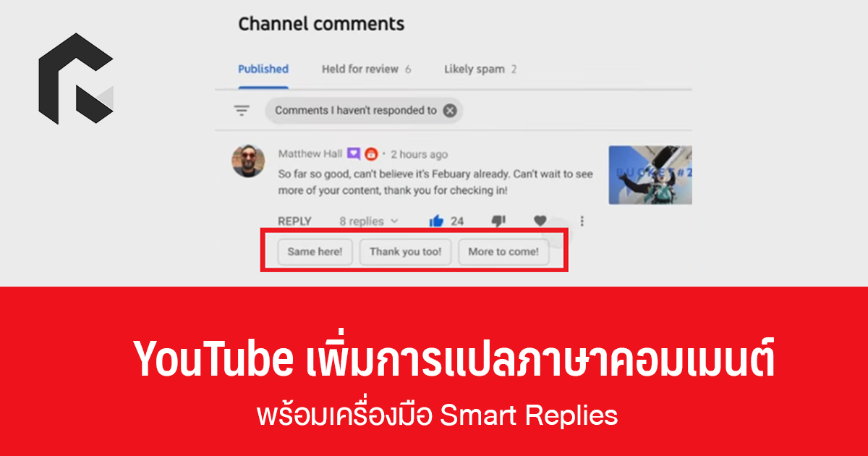
Task: Like the comment with thumbs up icon
Action: click(436, 221)
